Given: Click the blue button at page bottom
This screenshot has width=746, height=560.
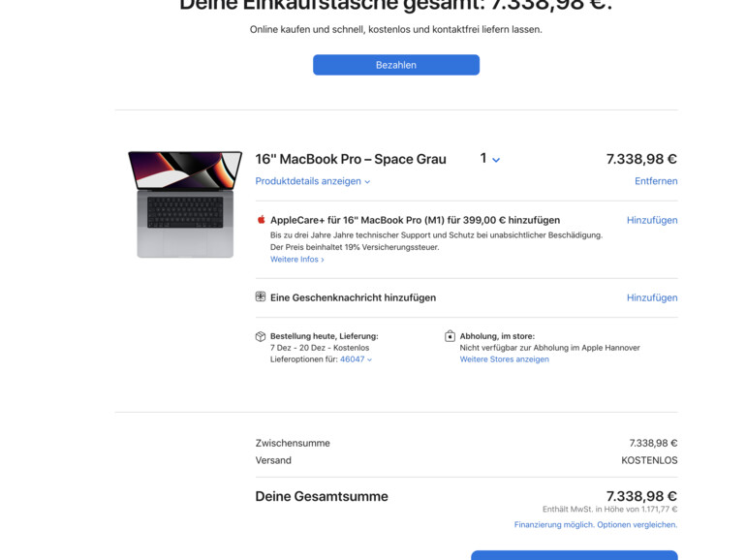Looking at the screenshot, I should point(575,555).
